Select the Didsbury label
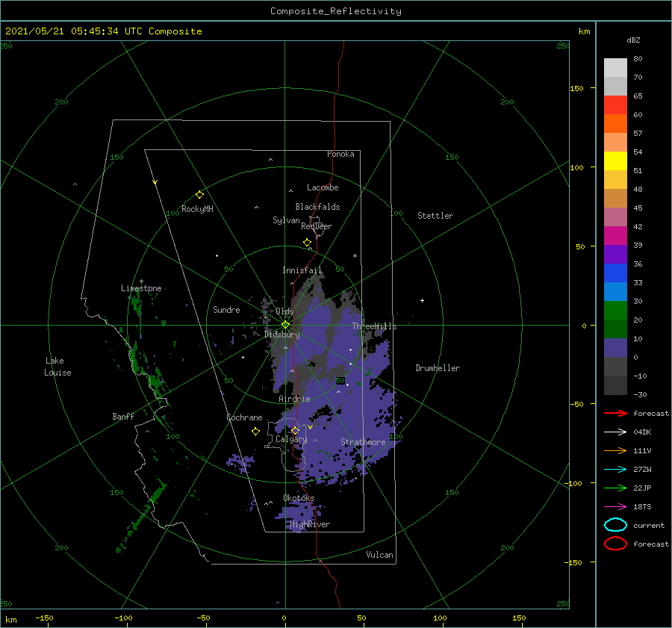Image resolution: width=672 pixels, height=628 pixels. tap(282, 335)
